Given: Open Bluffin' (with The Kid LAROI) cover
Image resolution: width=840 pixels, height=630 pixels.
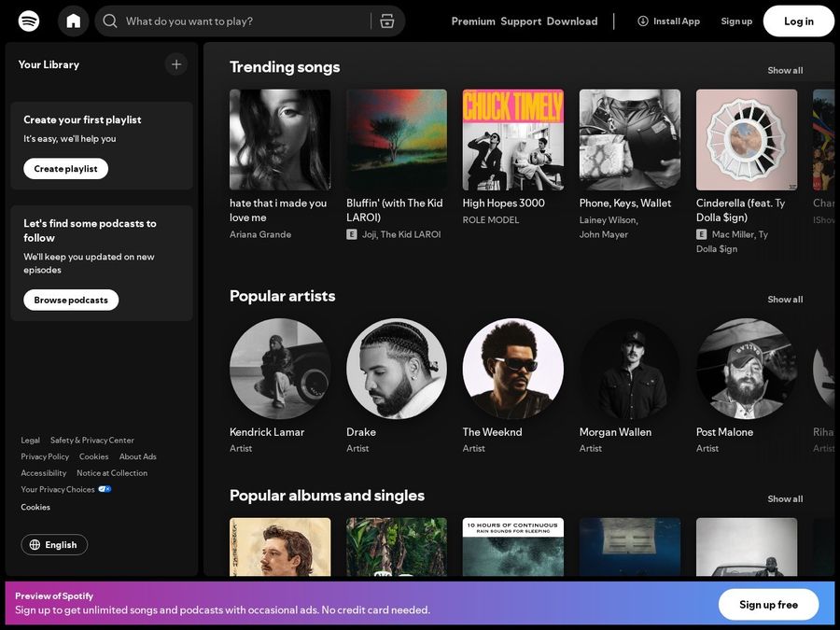Looking at the screenshot, I should pyautogui.click(x=397, y=140).
